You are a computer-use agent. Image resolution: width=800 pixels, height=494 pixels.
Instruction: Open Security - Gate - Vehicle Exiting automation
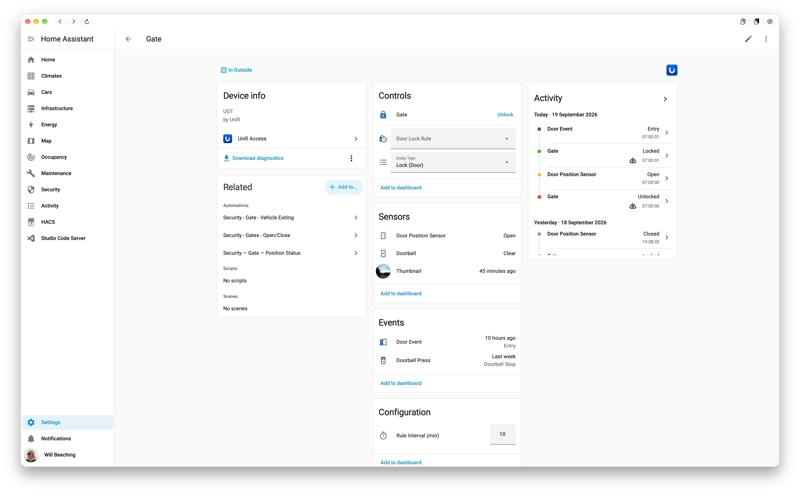(x=291, y=218)
